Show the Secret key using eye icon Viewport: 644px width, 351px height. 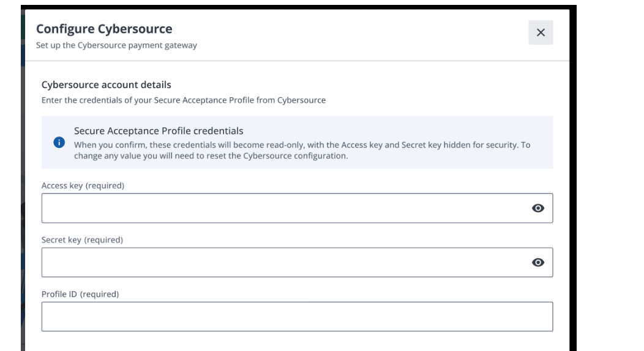coord(538,262)
